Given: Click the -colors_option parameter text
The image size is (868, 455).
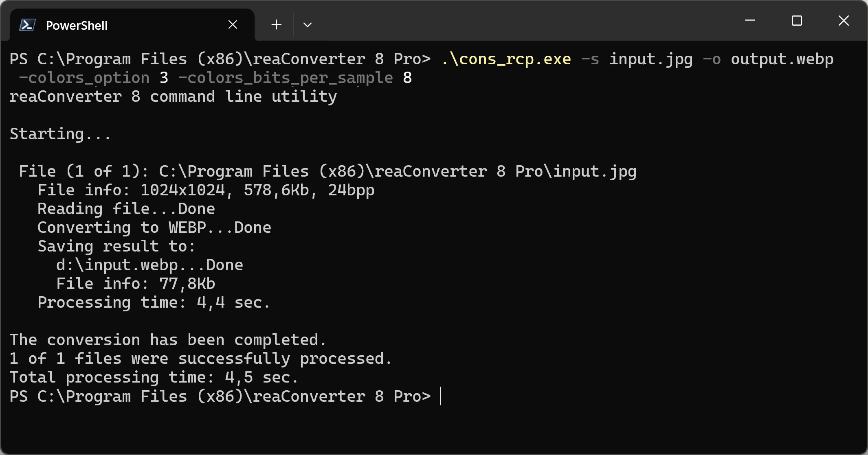Looking at the screenshot, I should (x=84, y=78).
